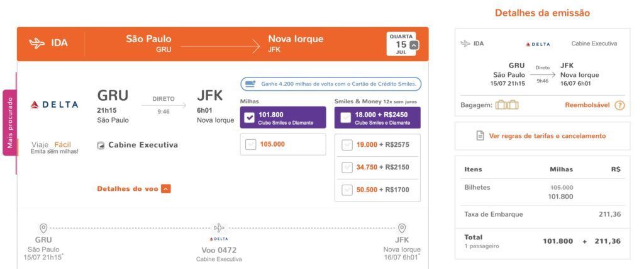This screenshot has width=644, height=269.
Task: Click the Cabine Executiva seat icon
Action: (x=101, y=145)
